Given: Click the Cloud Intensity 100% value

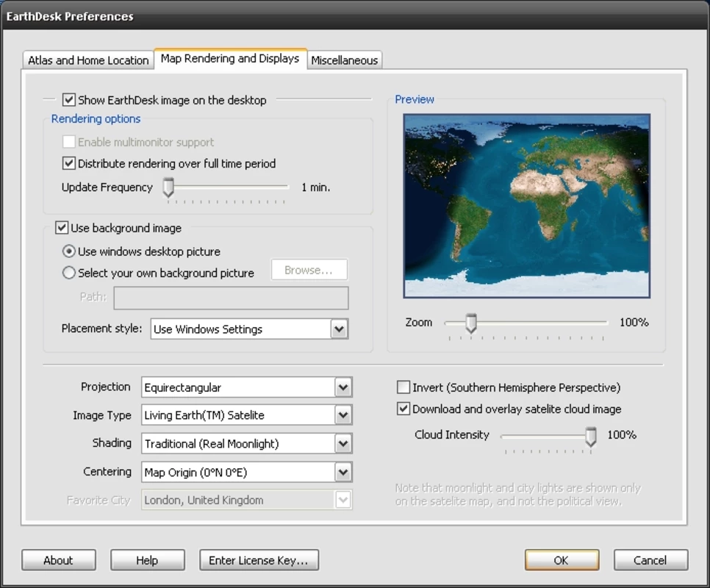Looking at the screenshot, I should [x=622, y=434].
